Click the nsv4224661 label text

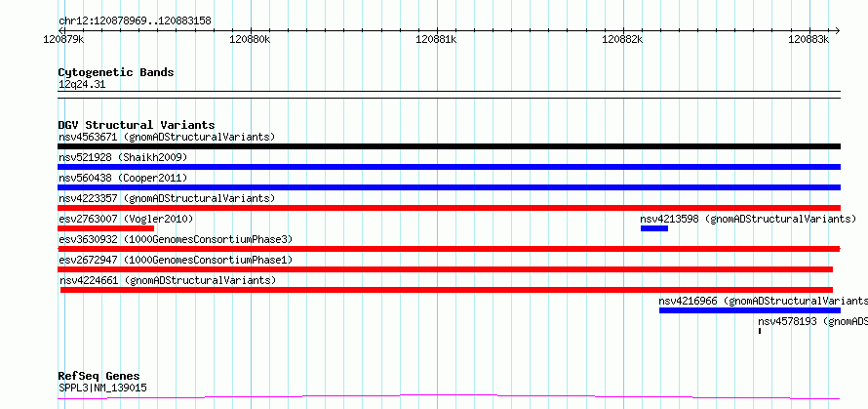[x=168, y=280]
